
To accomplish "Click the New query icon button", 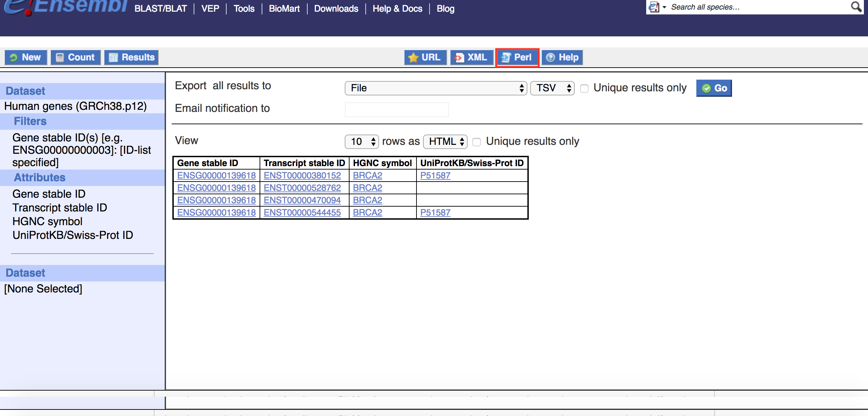I will (26, 57).
